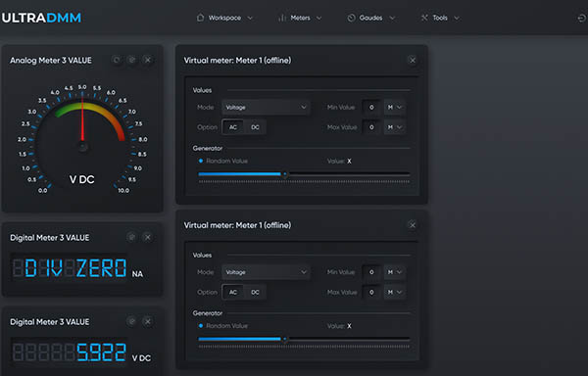Toggle Random Value radio in lower Virtual meter
This screenshot has width=588, height=376.
[x=201, y=326]
